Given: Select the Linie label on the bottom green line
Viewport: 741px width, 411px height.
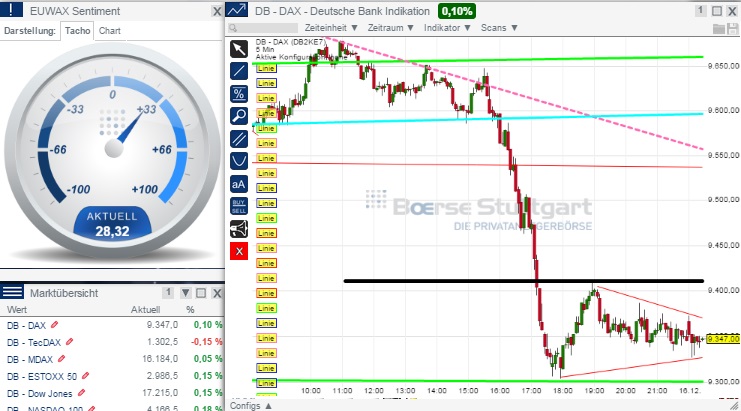Looking at the screenshot, I should pos(266,383).
